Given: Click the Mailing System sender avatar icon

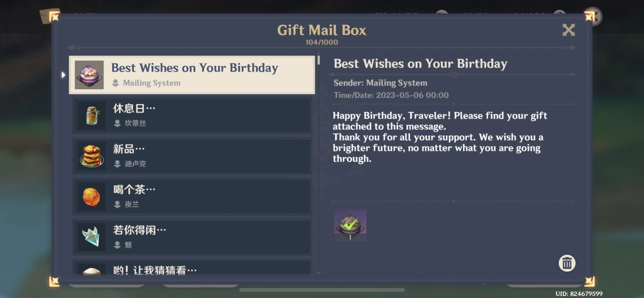Looking at the screenshot, I should [x=116, y=83].
